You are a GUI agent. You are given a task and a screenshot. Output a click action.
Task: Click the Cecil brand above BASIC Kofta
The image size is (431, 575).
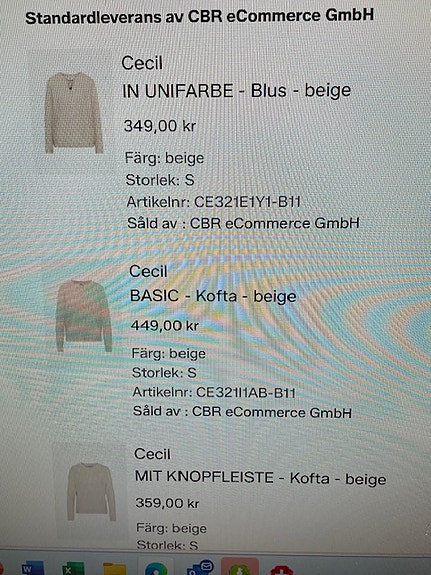[148, 271]
